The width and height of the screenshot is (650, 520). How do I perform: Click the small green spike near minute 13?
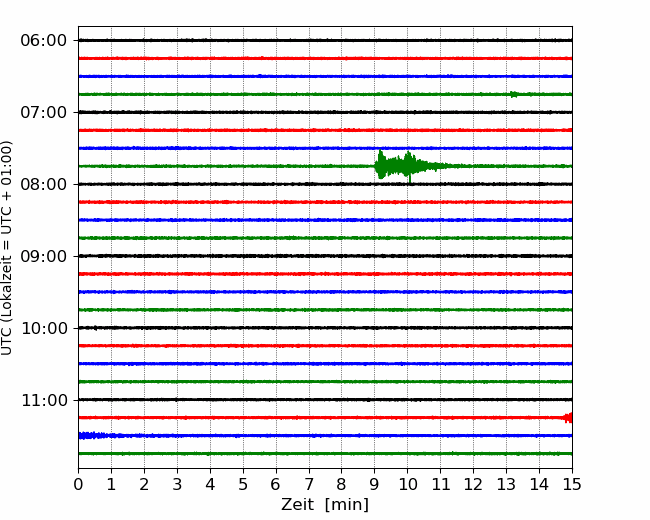click(514, 94)
